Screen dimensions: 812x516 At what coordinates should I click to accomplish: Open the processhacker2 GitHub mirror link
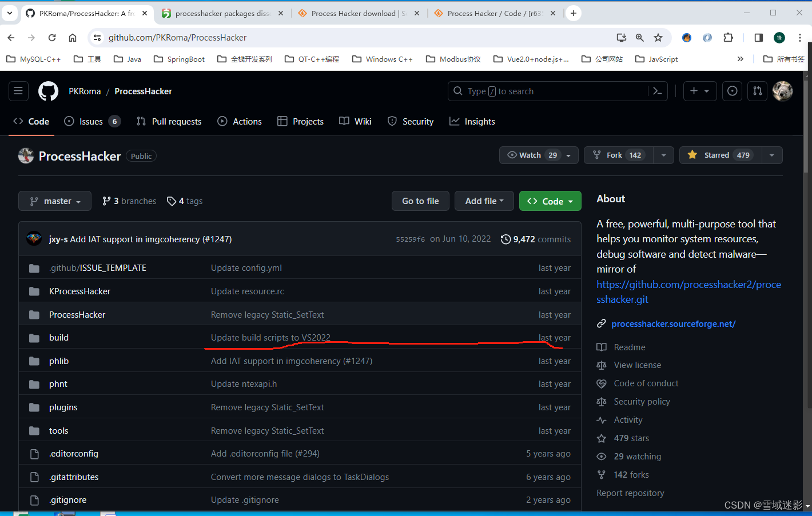pos(688,291)
